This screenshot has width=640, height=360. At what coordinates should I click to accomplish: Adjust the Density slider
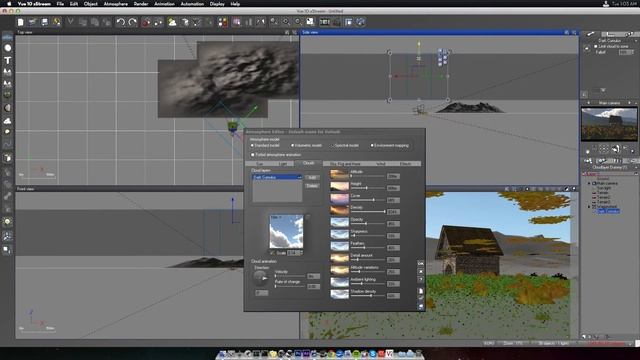(367, 211)
